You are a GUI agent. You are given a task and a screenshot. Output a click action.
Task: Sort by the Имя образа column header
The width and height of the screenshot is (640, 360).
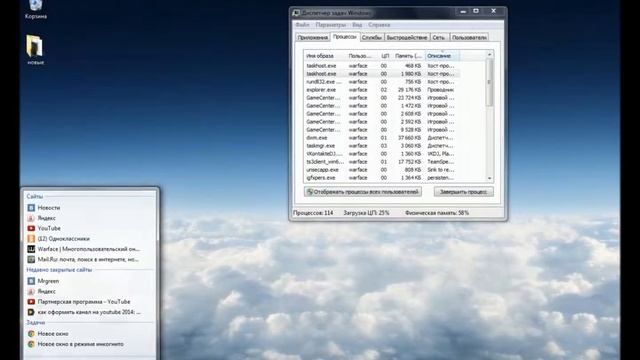pos(325,56)
